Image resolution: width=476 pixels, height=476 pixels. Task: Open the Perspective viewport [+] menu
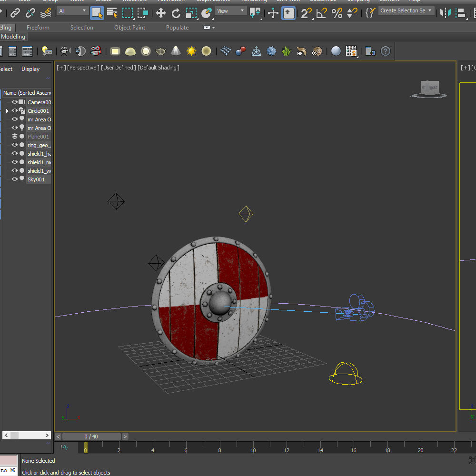pos(61,68)
